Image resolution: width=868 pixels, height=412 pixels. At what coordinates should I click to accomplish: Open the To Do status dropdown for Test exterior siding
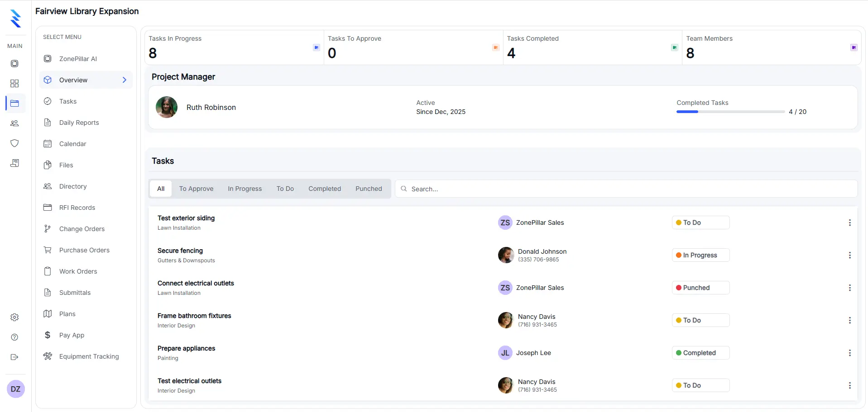point(700,222)
